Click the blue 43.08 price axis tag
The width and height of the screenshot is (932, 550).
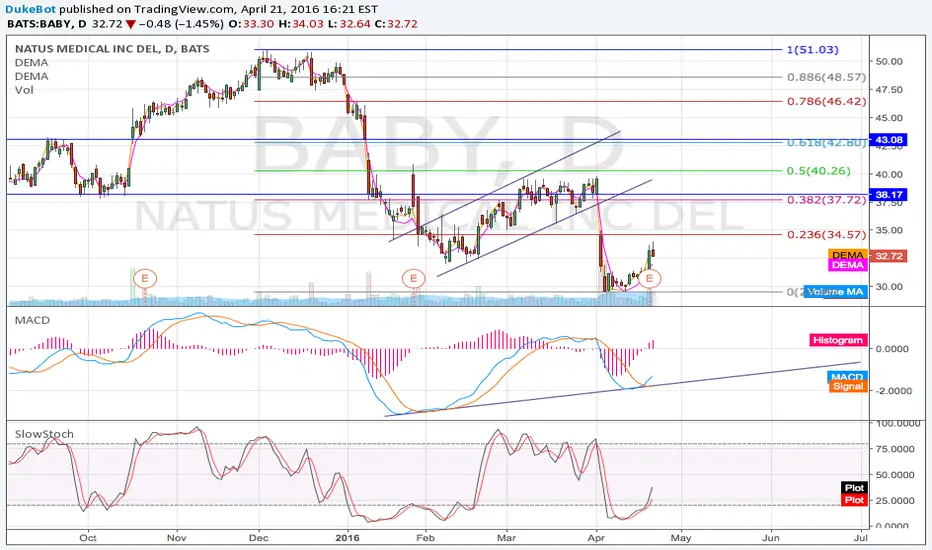pyautogui.click(x=888, y=140)
